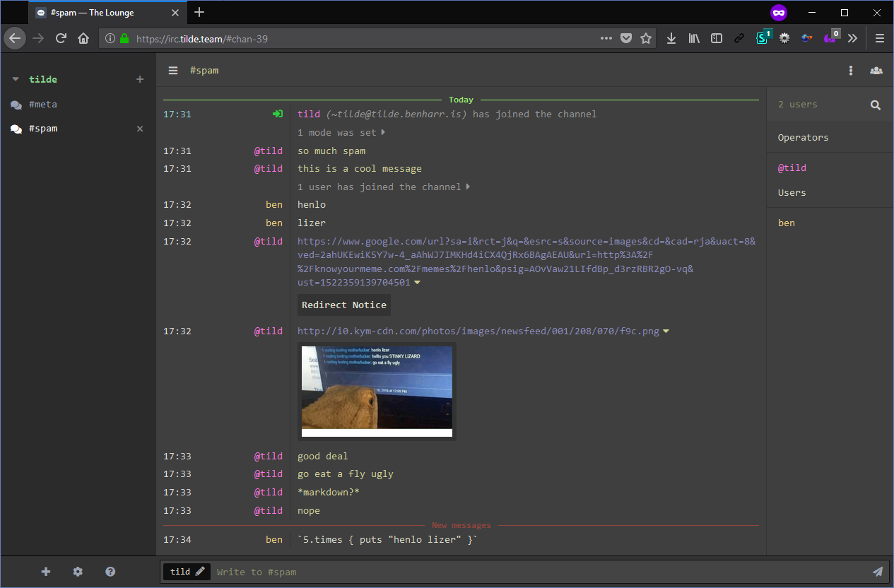Collapse the google.com link preview
Viewport: 894px width, 588px height.
tap(417, 283)
